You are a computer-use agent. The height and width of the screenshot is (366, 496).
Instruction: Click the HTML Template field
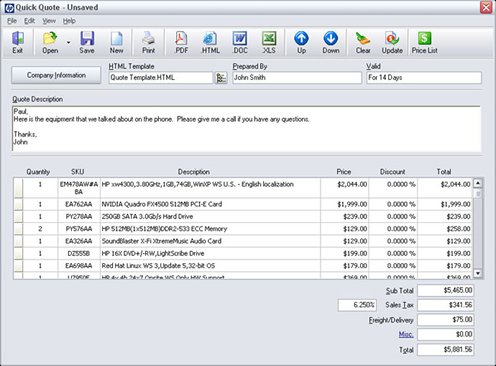click(x=161, y=78)
